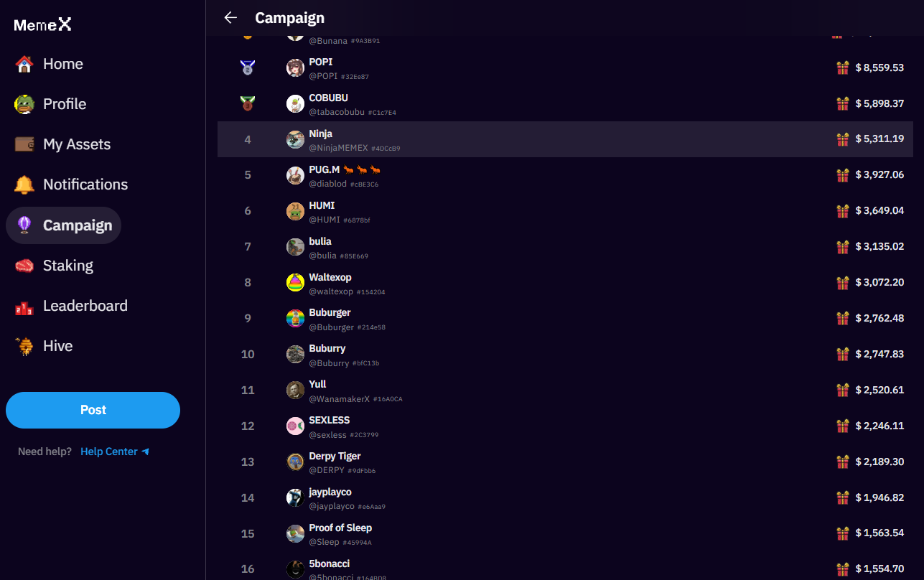Image resolution: width=924 pixels, height=580 pixels.
Task: Click the silver medal icon for POPI
Action: [x=248, y=68]
